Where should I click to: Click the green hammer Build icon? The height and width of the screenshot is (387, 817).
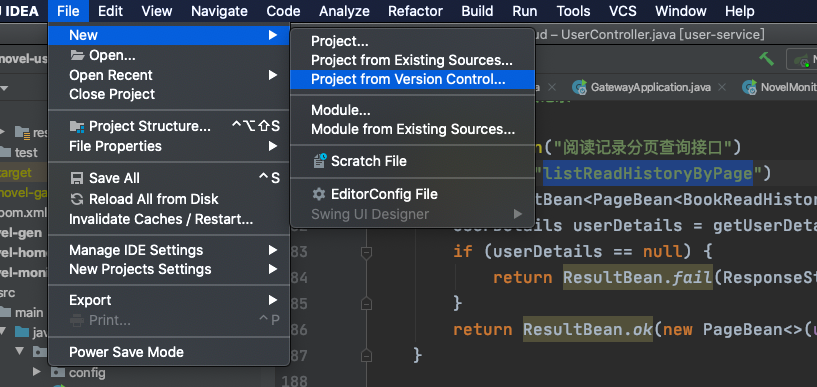coord(766,59)
